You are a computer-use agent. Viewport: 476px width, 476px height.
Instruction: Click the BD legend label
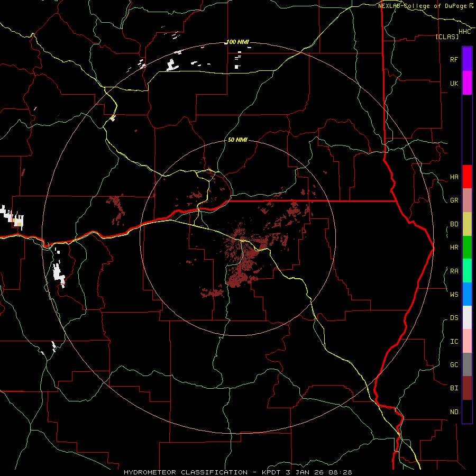454,224
